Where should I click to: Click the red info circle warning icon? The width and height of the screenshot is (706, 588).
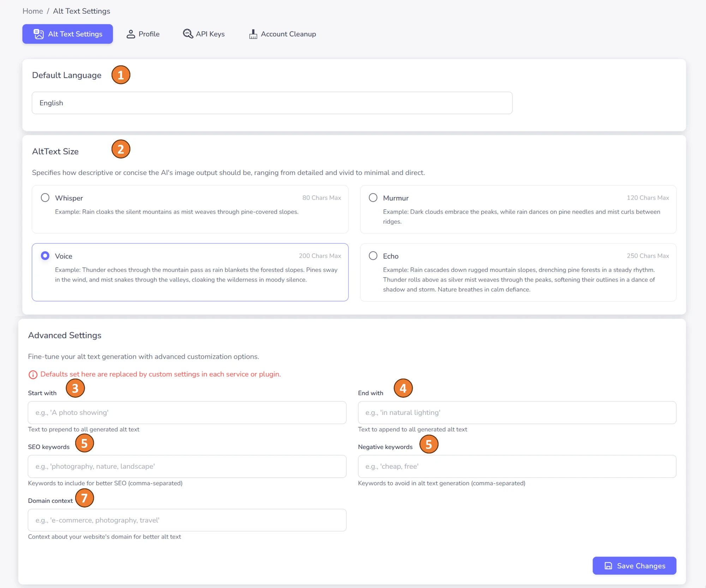click(x=33, y=374)
